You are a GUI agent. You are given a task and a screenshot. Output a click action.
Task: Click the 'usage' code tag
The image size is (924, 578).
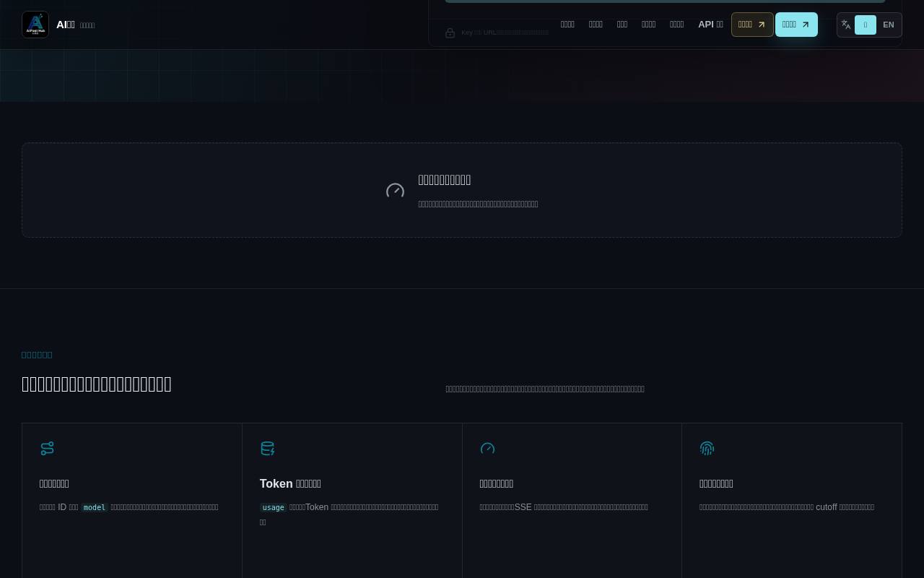click(x=273, y=507)
